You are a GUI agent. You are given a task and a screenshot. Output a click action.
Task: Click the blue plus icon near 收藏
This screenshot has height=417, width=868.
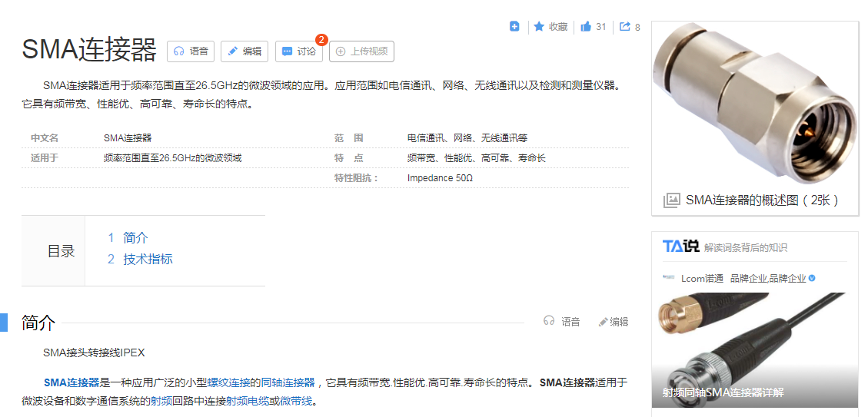coord(514,27)
